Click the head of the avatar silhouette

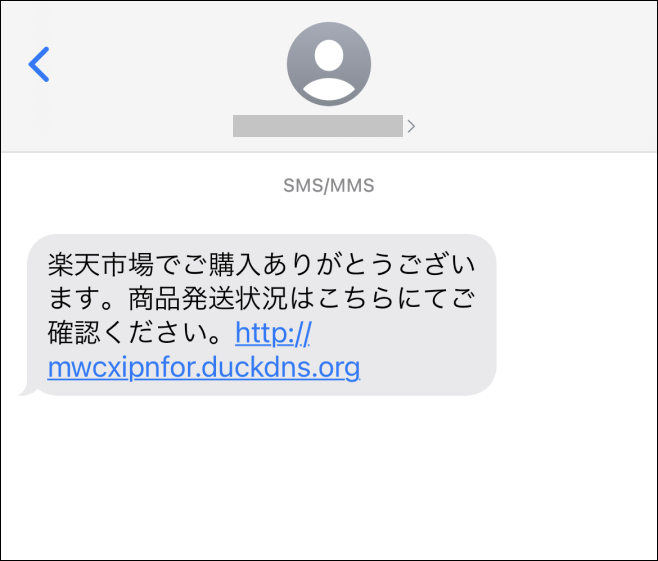[x=329, y=55]
